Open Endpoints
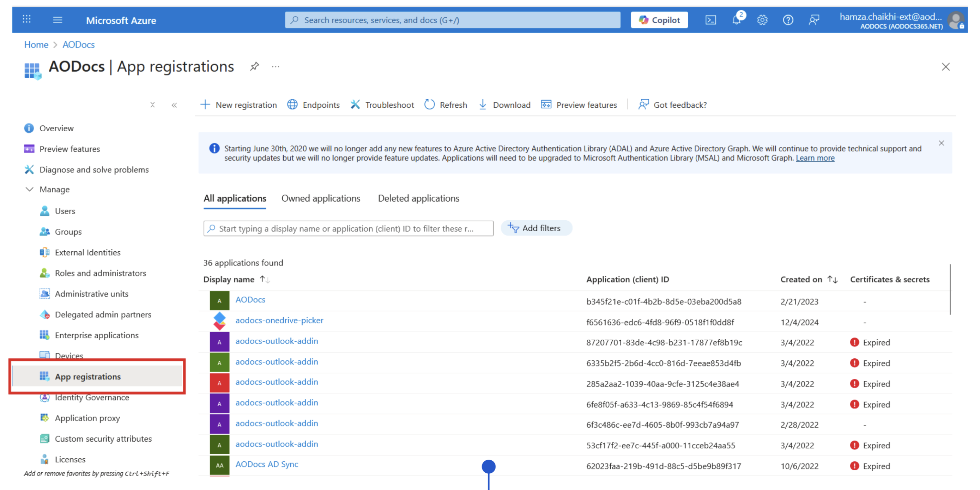This screenshot has height=490, width=980. point(314,105)
